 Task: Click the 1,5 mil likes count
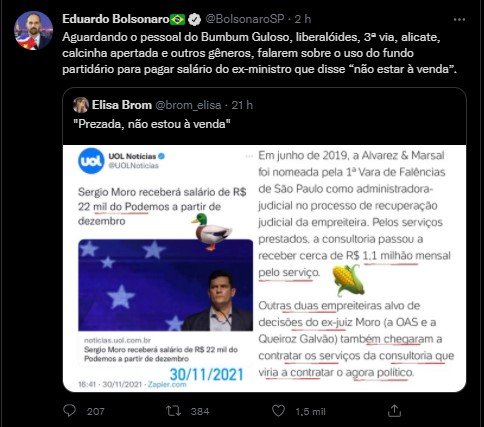point(310,412)
